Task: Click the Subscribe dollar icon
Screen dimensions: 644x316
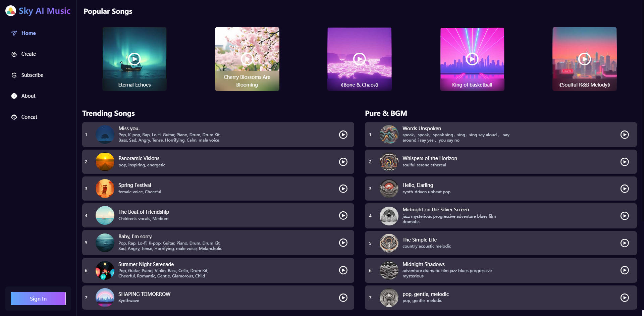Action: pyautogui.click(x=13, y=75)
